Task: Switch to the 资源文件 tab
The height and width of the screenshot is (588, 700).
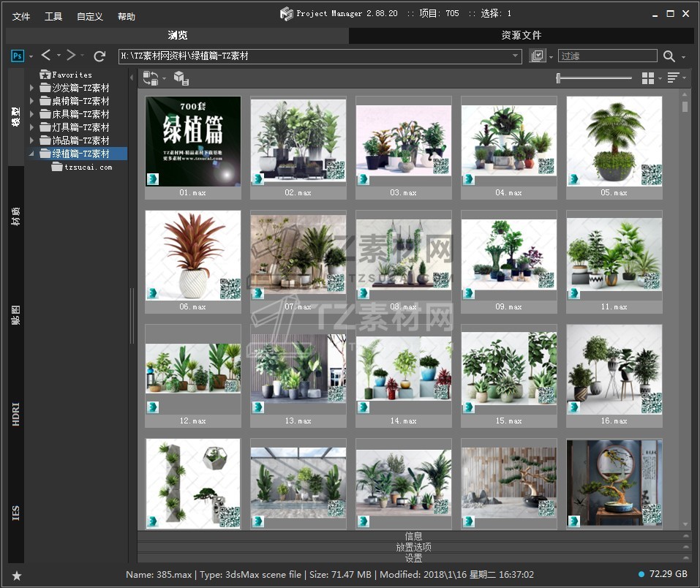Action: [x=521, y=35]
